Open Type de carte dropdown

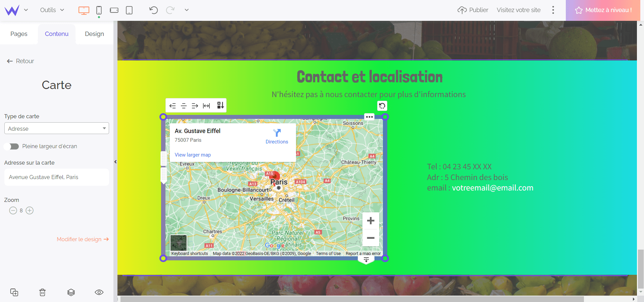pos(57,128)
